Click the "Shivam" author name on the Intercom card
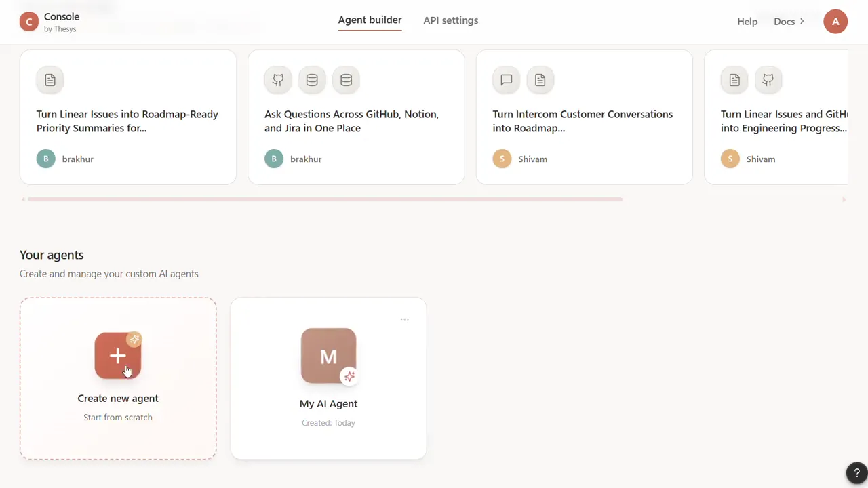 532,159
